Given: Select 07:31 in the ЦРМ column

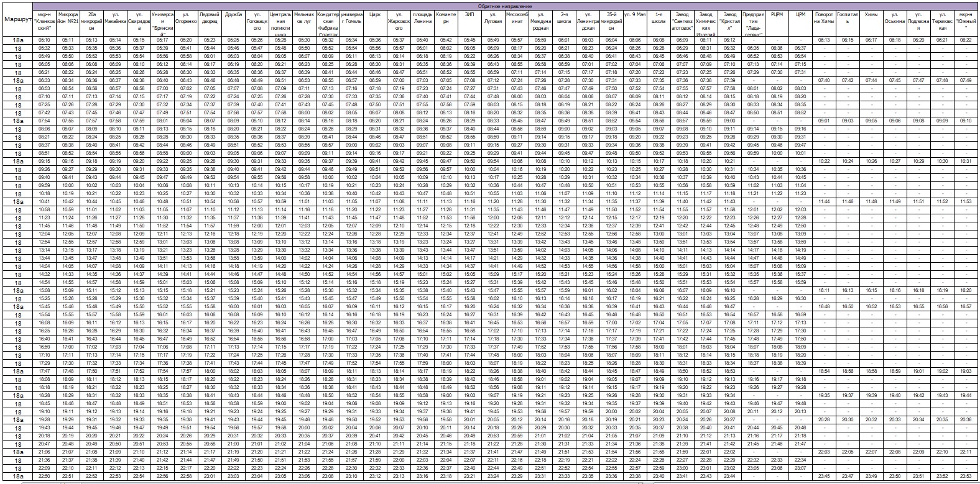Looking at the screenshot, I should 800,72.
